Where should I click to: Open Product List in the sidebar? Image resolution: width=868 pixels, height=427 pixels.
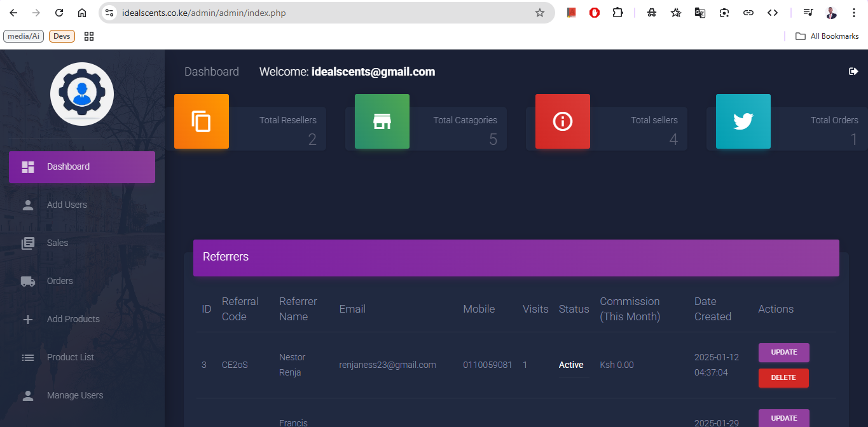(70, 357)
